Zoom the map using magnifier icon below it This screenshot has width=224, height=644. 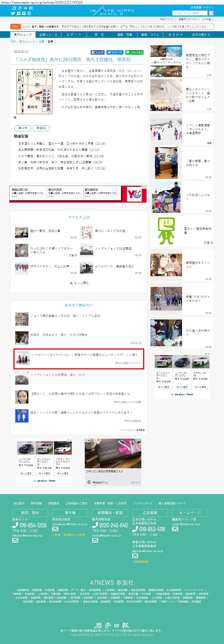15,118
